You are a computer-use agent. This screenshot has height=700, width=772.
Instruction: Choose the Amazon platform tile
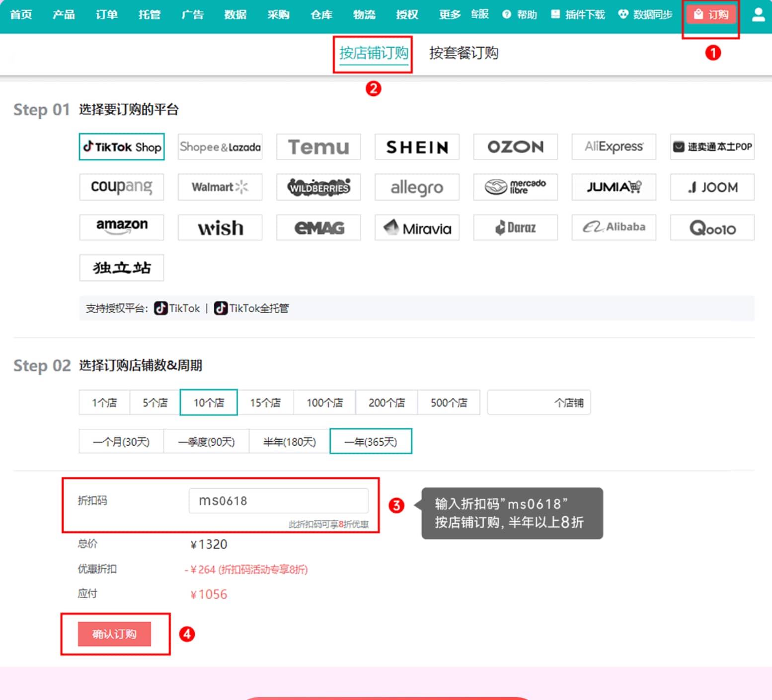click(x=122, y=227)
